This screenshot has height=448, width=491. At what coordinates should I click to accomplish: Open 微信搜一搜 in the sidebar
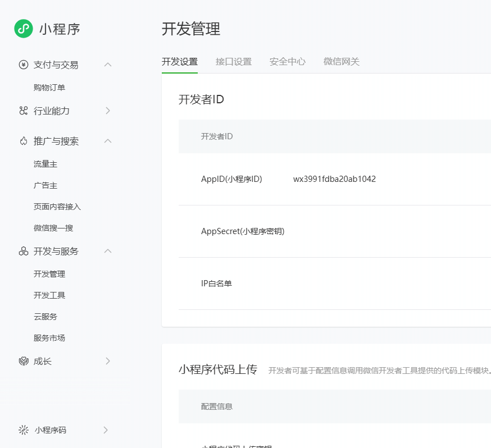tap(53, 228)
